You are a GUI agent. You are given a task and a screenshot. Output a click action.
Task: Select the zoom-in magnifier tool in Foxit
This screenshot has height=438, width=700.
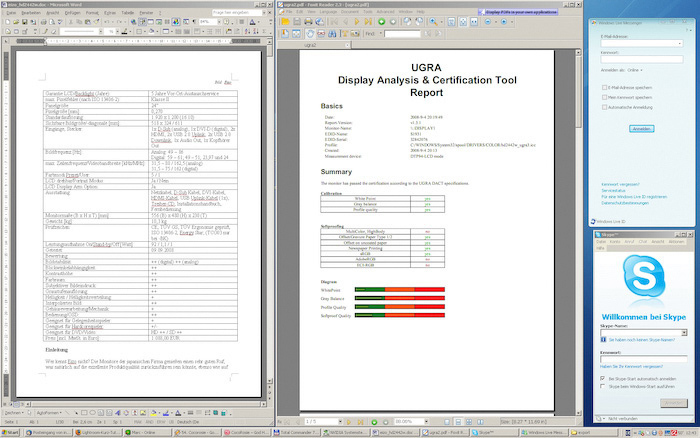pyautogui.click(x=433, y=21)
